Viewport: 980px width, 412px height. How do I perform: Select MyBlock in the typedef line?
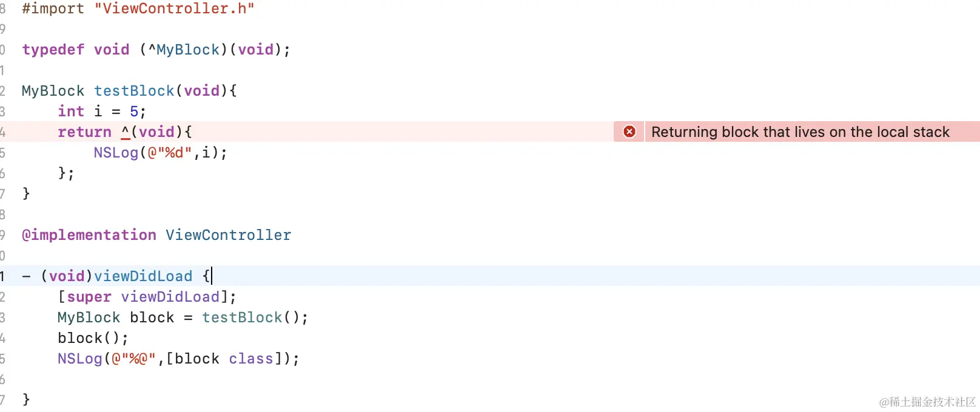point(188,50)
